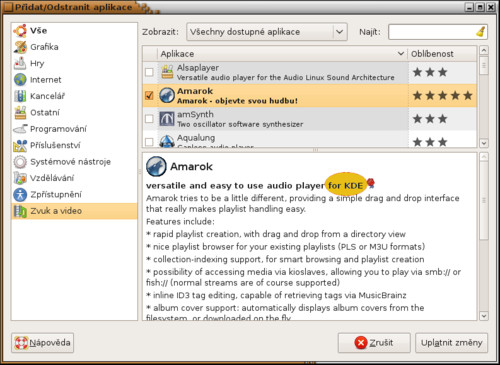Select the Programování category
This screenshot has width=500, height=365.
pos(74,129)
